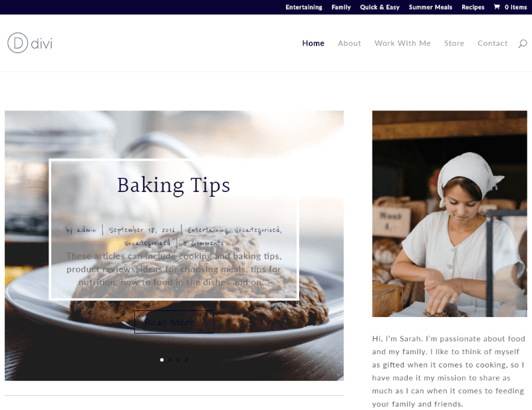The image size is (532, 410).
Task: Click the Divi logo
Action: pyautogui.click(x=30, y=43)
